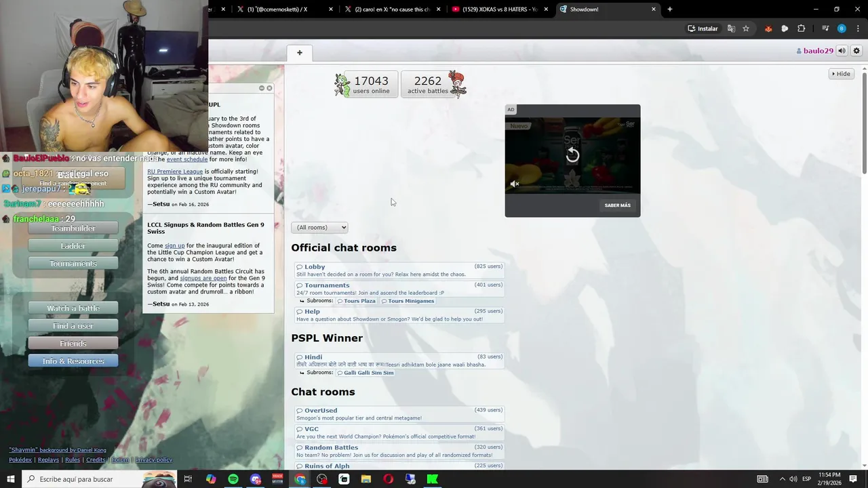Screen dimensions: 868x488
Task: Close the news panel with its X
Action: [269, 88]
